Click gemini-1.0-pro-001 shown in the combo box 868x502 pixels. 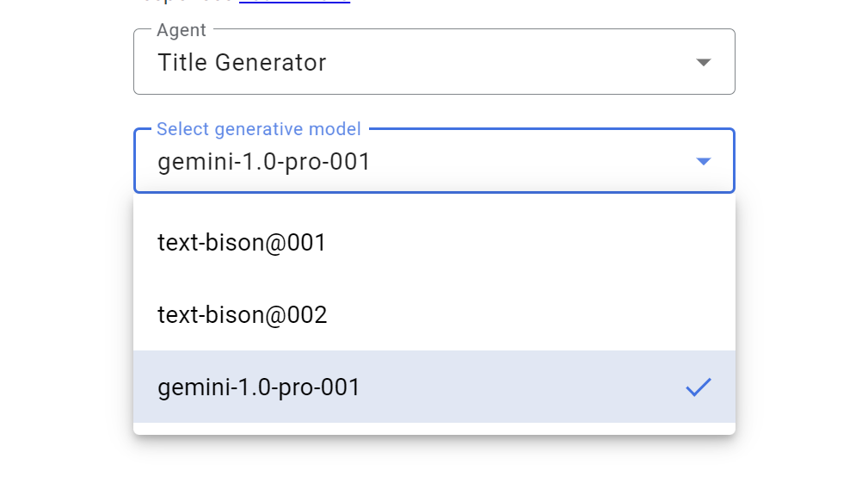(x=262, y=161)
